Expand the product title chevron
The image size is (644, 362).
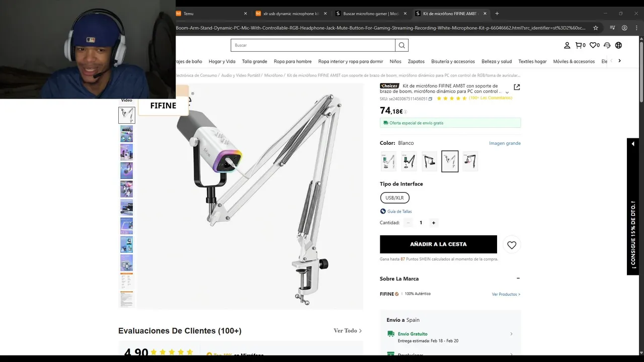point(507,93)
